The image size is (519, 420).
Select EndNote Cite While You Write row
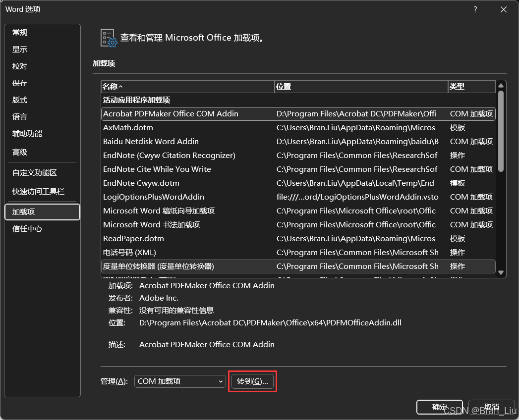298,169
